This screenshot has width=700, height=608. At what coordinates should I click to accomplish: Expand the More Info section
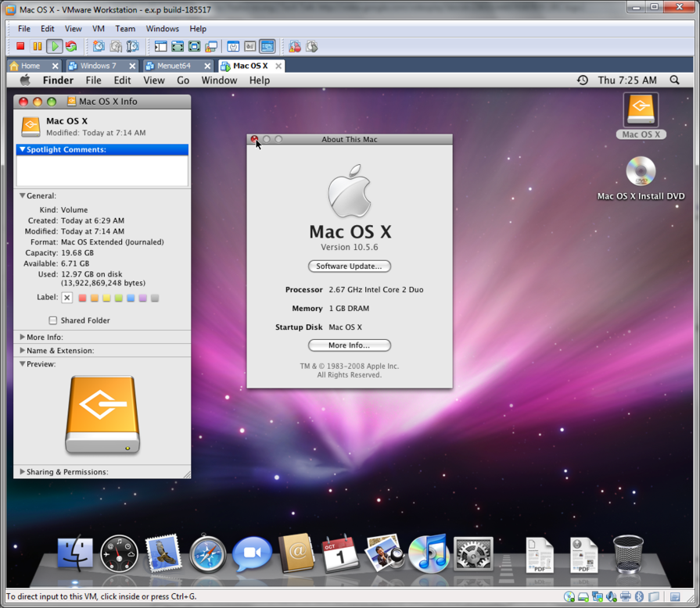23,338
